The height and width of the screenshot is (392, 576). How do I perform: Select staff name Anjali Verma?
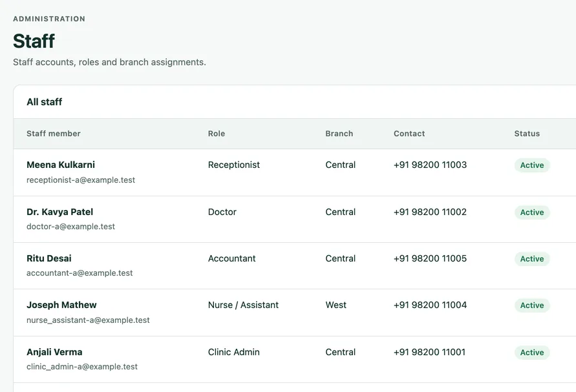point(54,352)
